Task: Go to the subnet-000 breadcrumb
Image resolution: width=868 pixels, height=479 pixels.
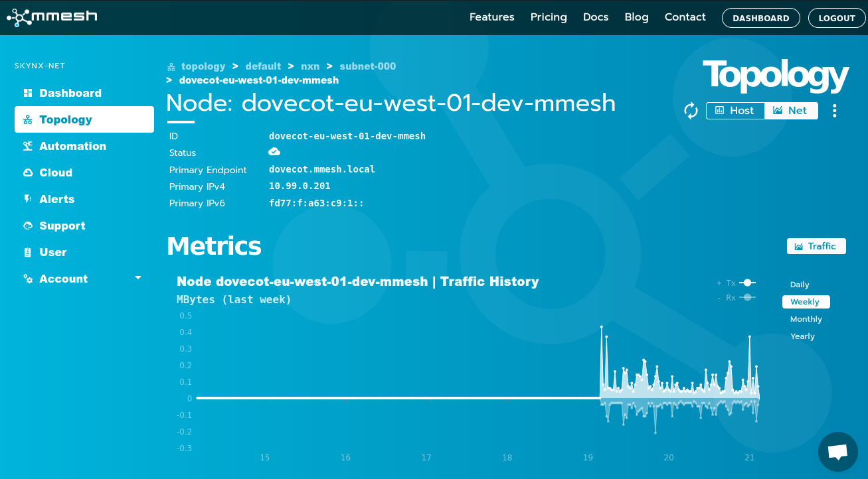Action: point(368,66)
